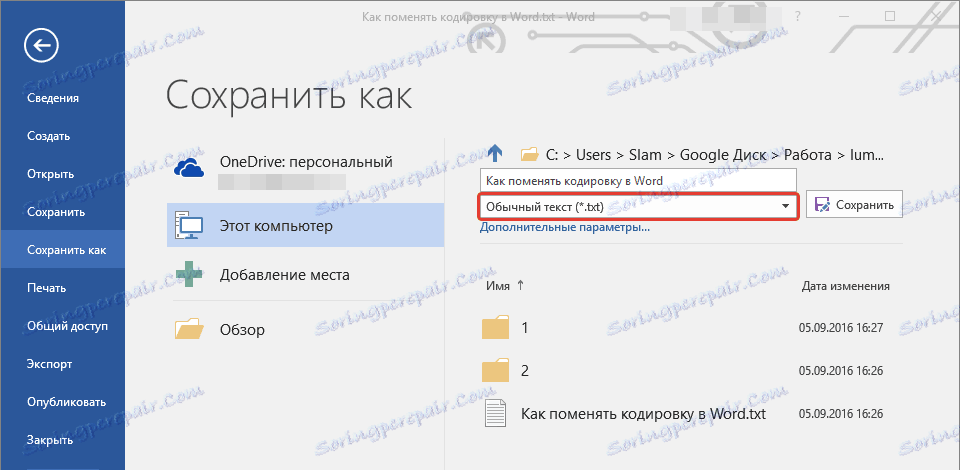The image size is (960, 470).
Task: Click the blue up-arrow to go up one folder
Action: pos(495,154)
